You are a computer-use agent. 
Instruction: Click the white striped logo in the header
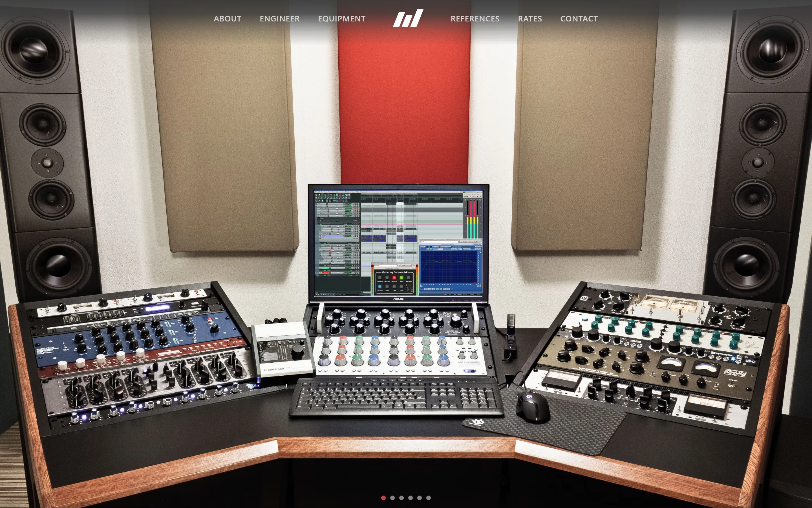click(x=408, y=18)
